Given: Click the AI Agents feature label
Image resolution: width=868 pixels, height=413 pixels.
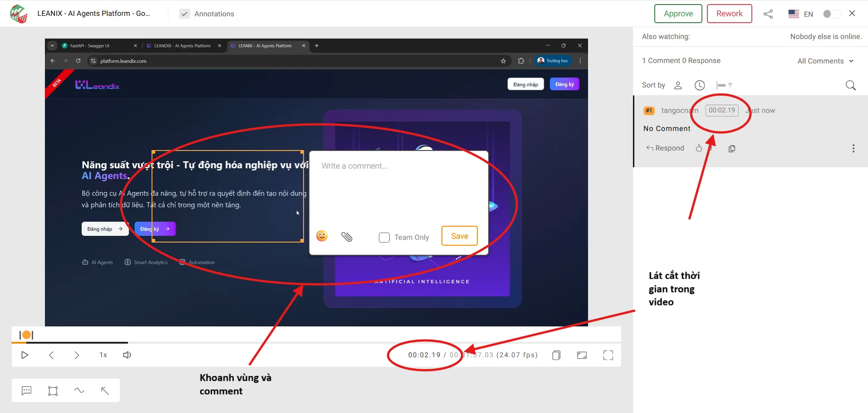Looking at the screenshot, I should (x=98, y=262).
